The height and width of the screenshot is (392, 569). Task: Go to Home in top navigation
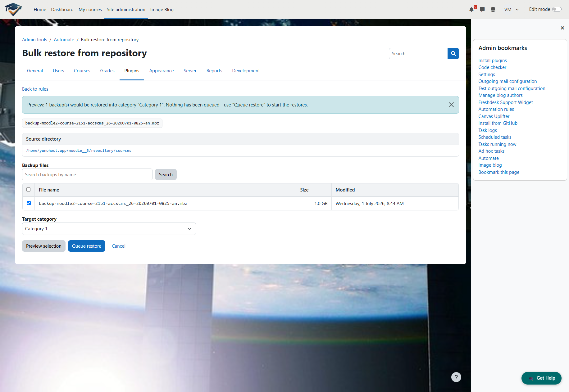coord(40,9)
